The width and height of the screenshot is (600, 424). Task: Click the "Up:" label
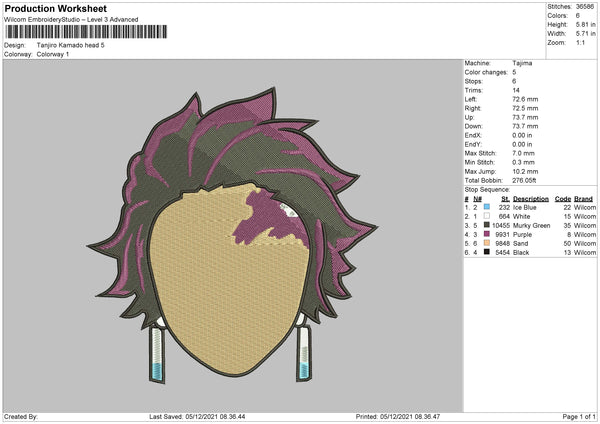[470, 117]
